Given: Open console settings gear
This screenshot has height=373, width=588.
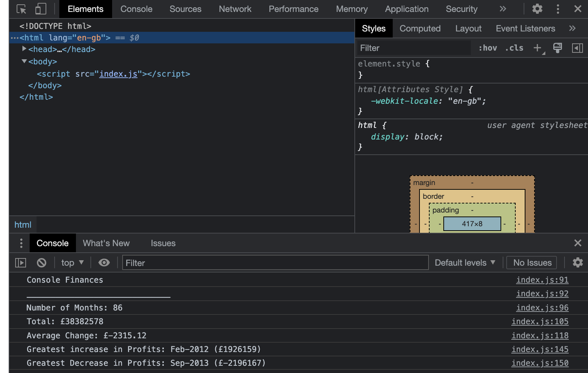Looking at the screenshot, I should [578, 263].
